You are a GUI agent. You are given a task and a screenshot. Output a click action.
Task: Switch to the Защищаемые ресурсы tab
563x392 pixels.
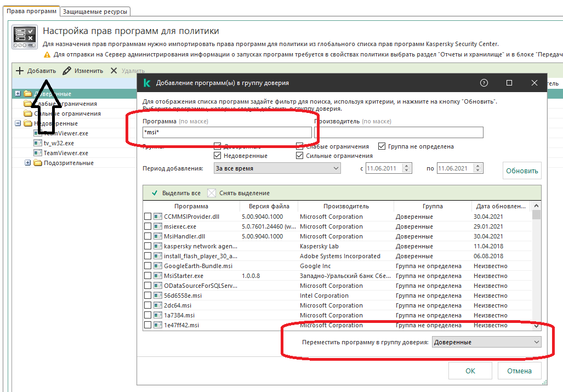(95, 11)
